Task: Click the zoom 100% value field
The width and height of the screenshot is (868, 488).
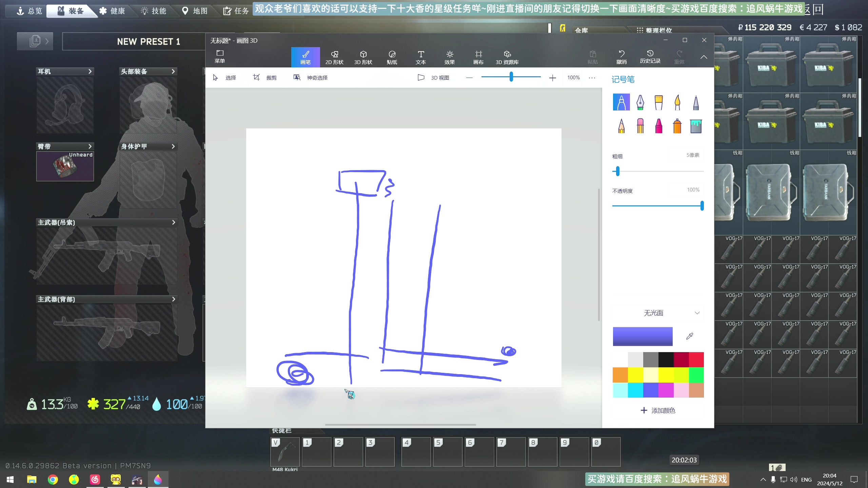Action: coord(574,78)
